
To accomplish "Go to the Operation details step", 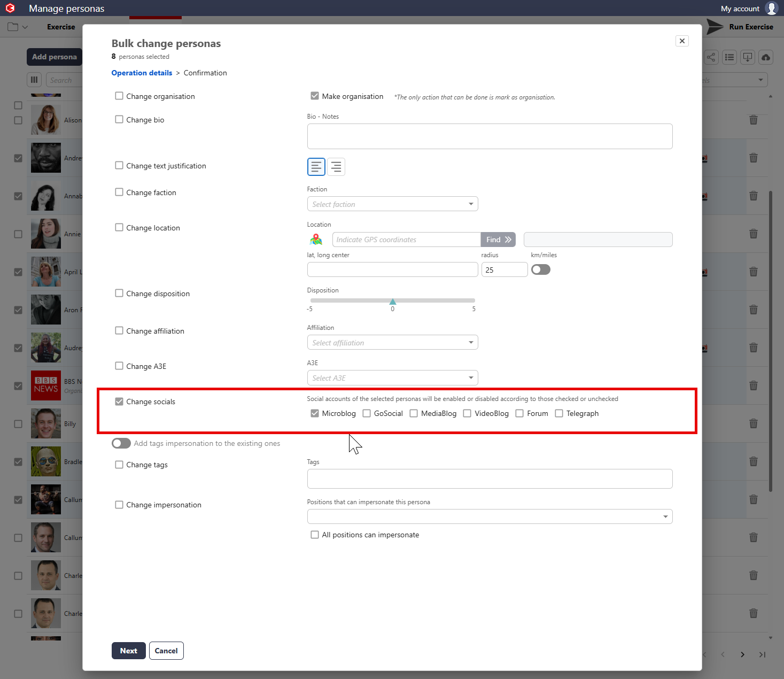I will [x=142, y=73].
